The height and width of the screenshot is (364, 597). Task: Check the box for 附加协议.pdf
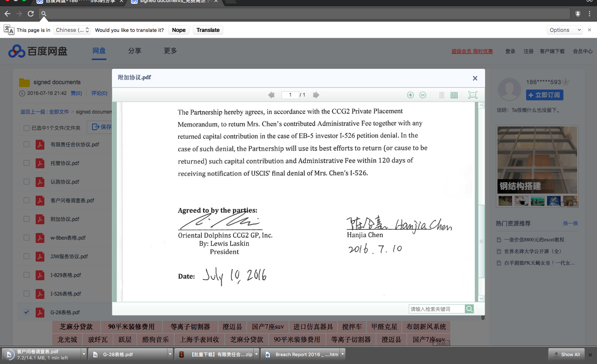[x=27, y=219]
